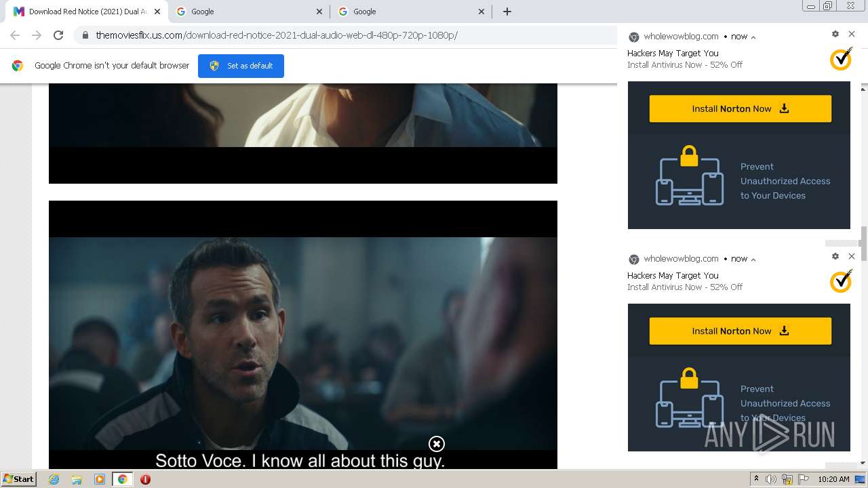Screen dimensions: 868x488
Task: Click 'Hackers May Target You' in top notification
Action: (673, 53)
